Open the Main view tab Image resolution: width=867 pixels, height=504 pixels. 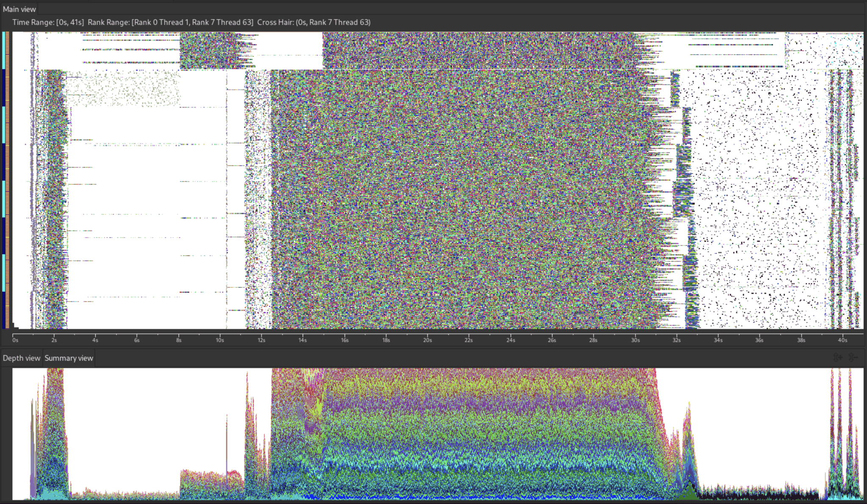[x=19, y=9]
